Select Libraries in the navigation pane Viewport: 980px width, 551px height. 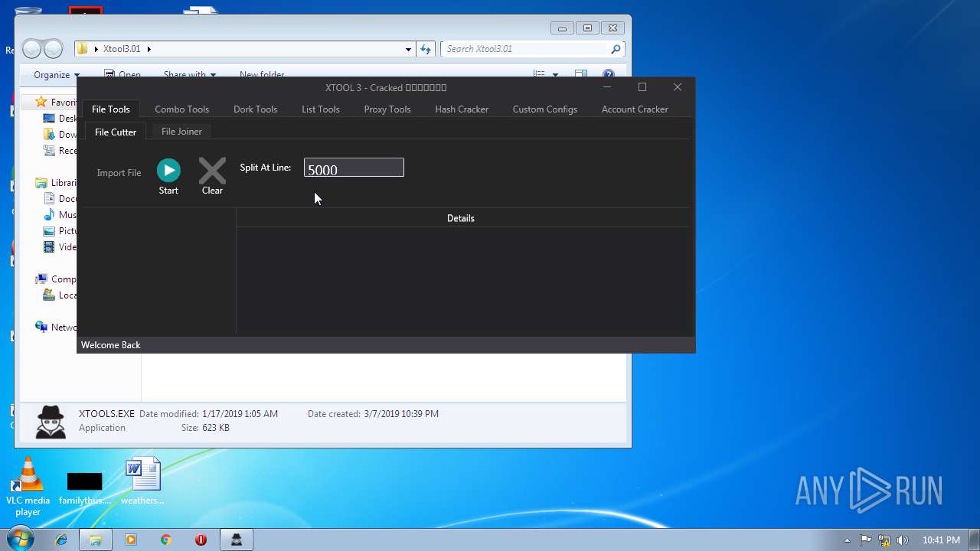[x=57, y=183]
